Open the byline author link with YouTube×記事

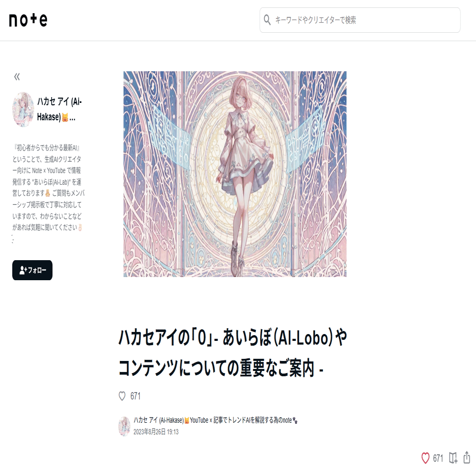coord(215,420)
